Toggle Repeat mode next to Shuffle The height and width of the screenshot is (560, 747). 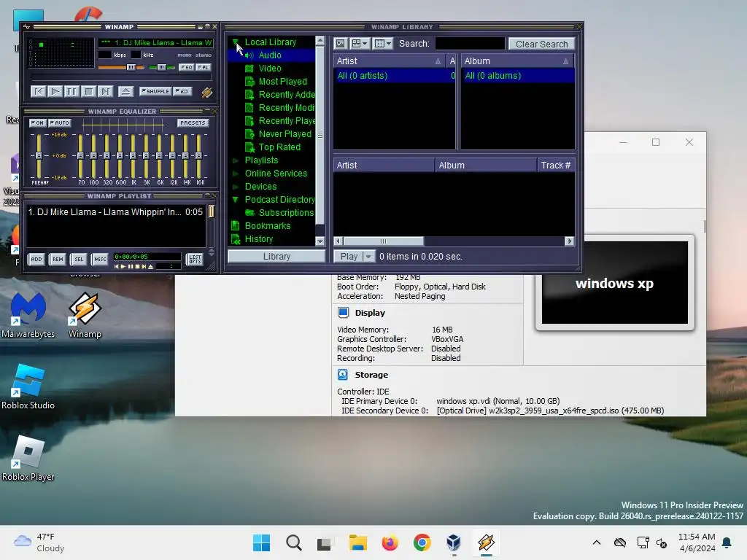(182, 91)
